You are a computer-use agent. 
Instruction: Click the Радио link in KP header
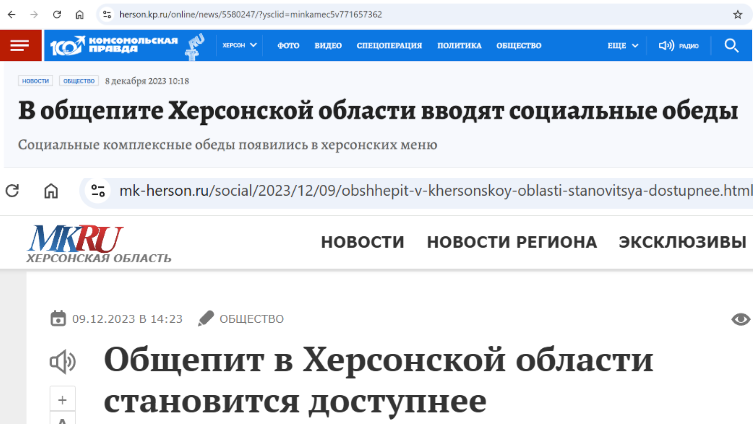tap(679, 46)
